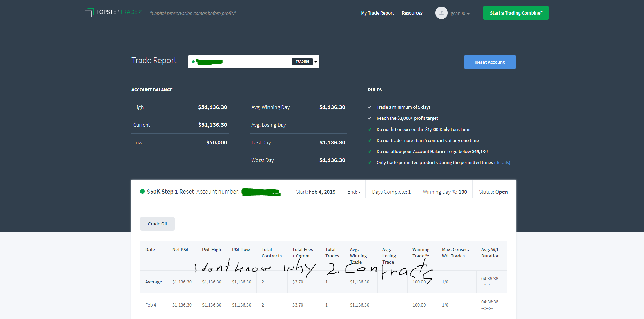Click the Average row label
The image size is (644, 319).
coord(154,282)
